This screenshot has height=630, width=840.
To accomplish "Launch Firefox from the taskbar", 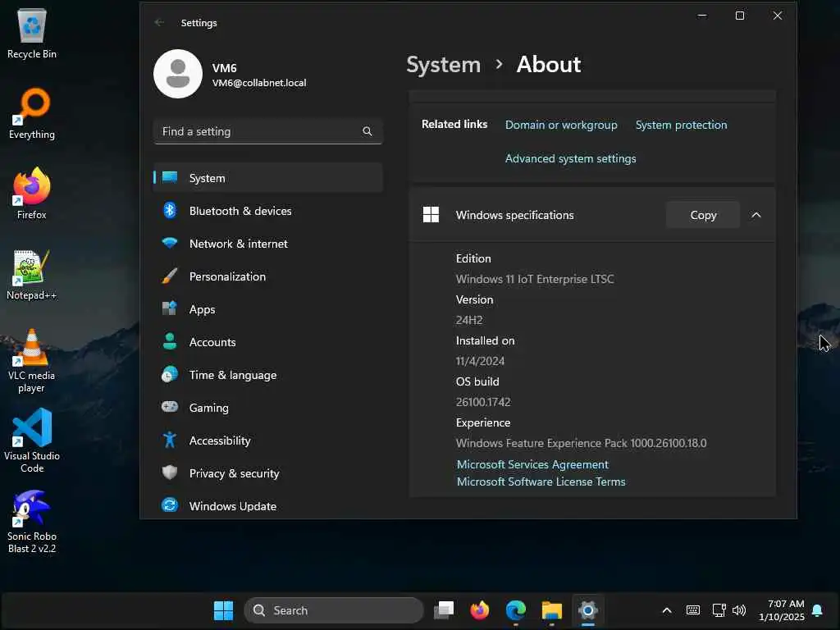I will pyautogui.click(x=479, y=610).
